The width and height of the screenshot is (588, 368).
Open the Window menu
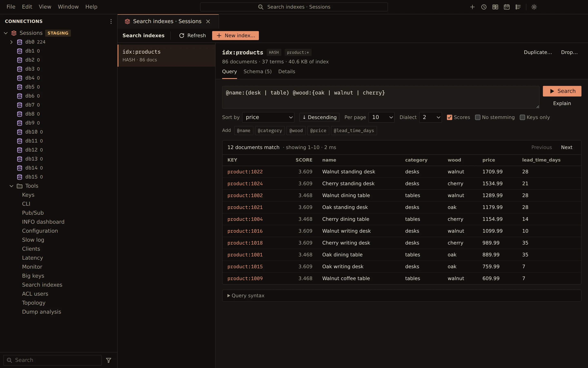tap(68, 7)
